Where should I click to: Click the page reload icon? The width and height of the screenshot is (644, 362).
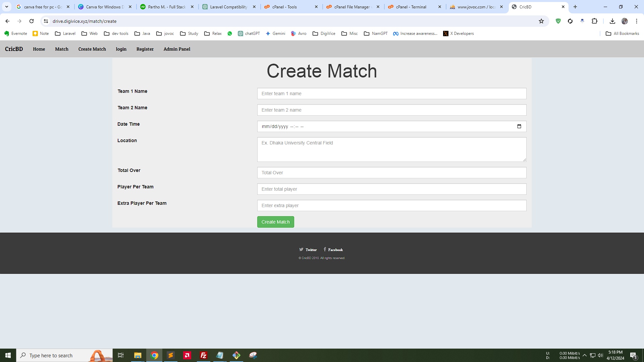(x=32, y=21)
